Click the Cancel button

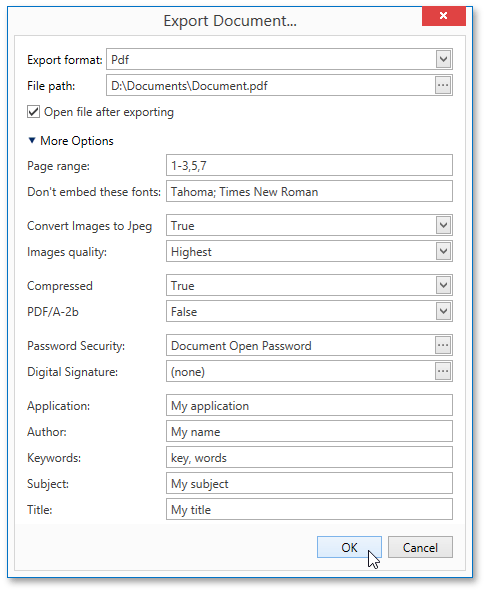[420, 547]
